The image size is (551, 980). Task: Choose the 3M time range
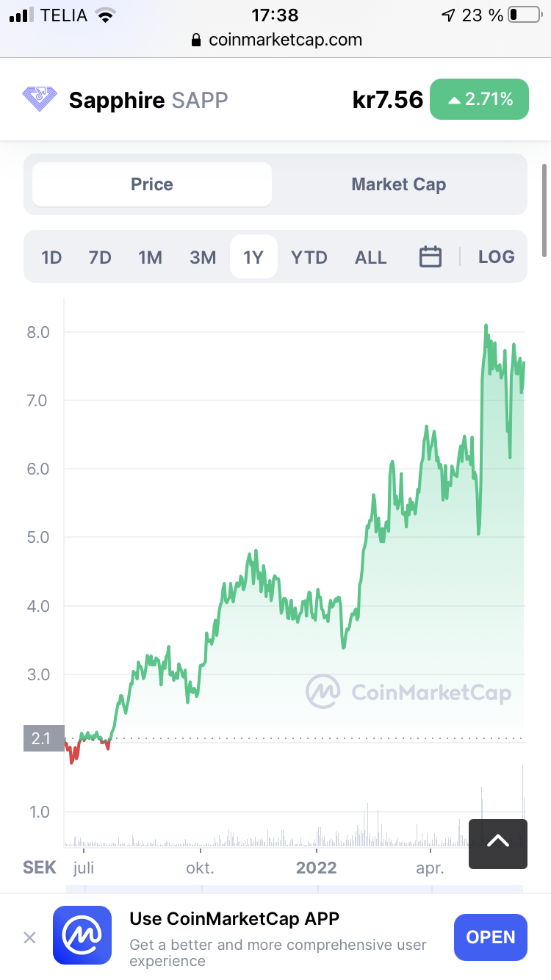pyautogui.click(x=203, y=257)
